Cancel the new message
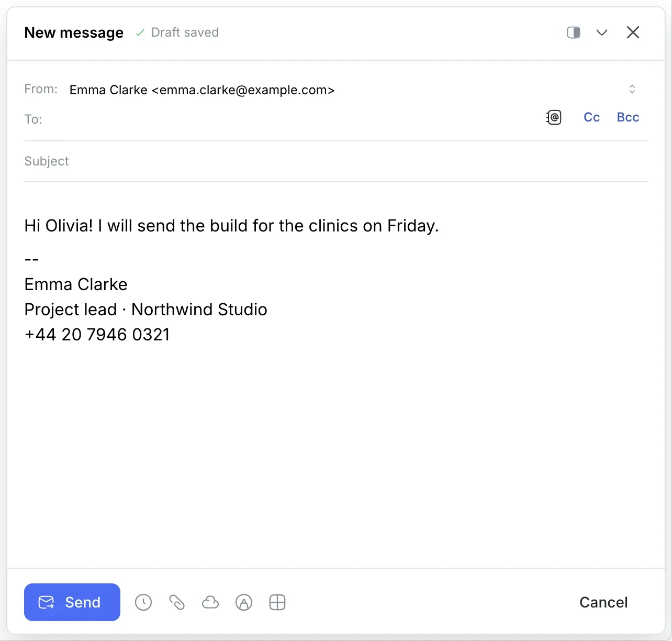The height and width of the screenshot is (641, 672). pyautogui.click(x=603, y=602)
